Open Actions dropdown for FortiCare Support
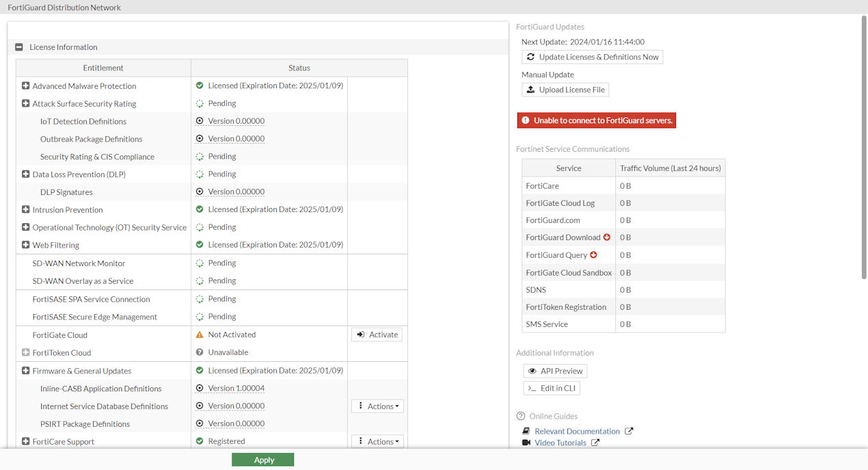Viewport: 868px width, 470px height. point(377,441)
